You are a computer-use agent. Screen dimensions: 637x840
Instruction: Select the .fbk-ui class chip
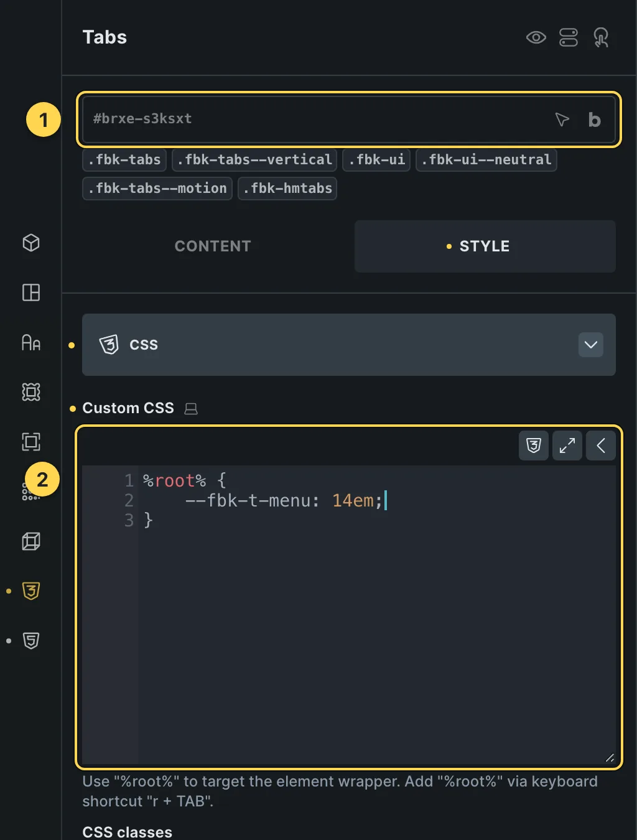tap(376, 160)
